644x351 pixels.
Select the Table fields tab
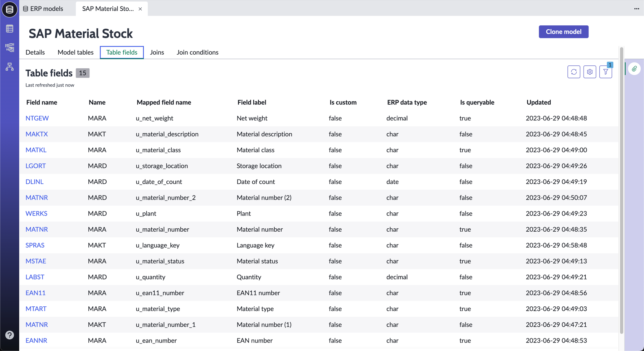coord(122,52)
